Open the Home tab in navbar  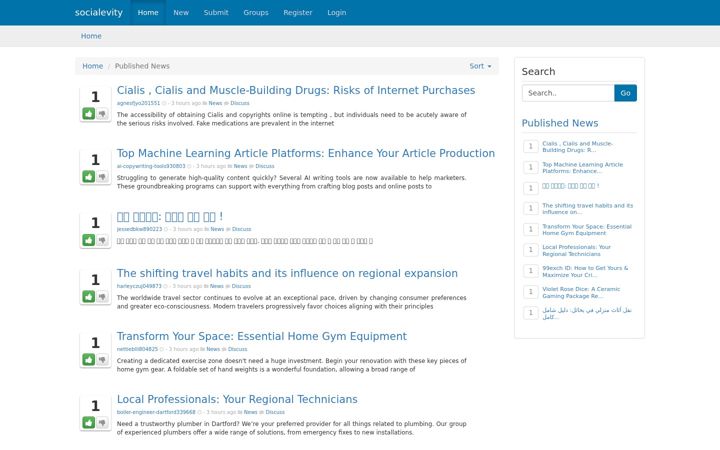click(148, 12)
